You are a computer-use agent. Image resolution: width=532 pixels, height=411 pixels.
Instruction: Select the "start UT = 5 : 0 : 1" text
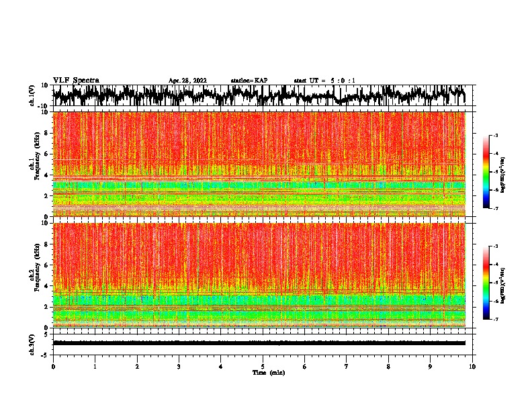[324, 81]
